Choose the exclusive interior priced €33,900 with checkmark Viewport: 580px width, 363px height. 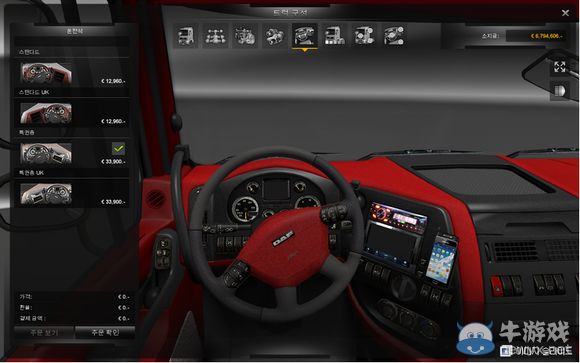pyautogui.click(x=72, y=153)
